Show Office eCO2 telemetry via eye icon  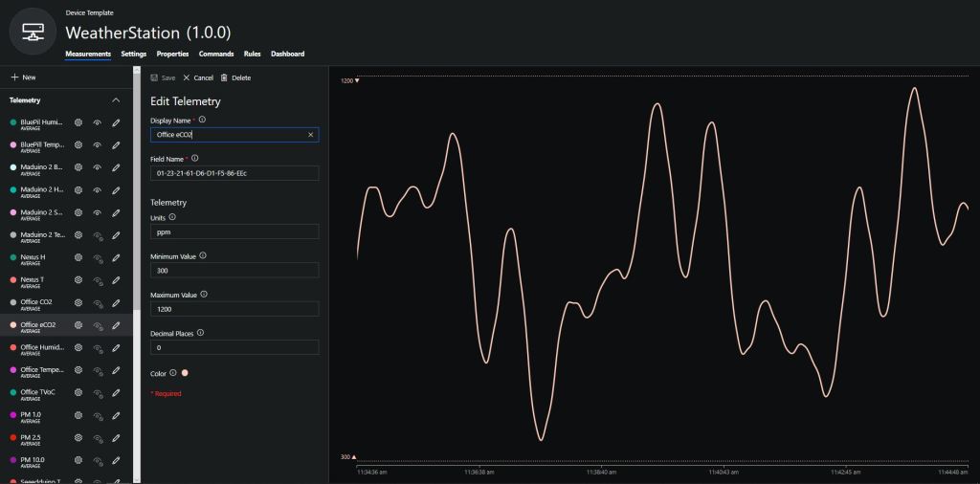point(98,325)
